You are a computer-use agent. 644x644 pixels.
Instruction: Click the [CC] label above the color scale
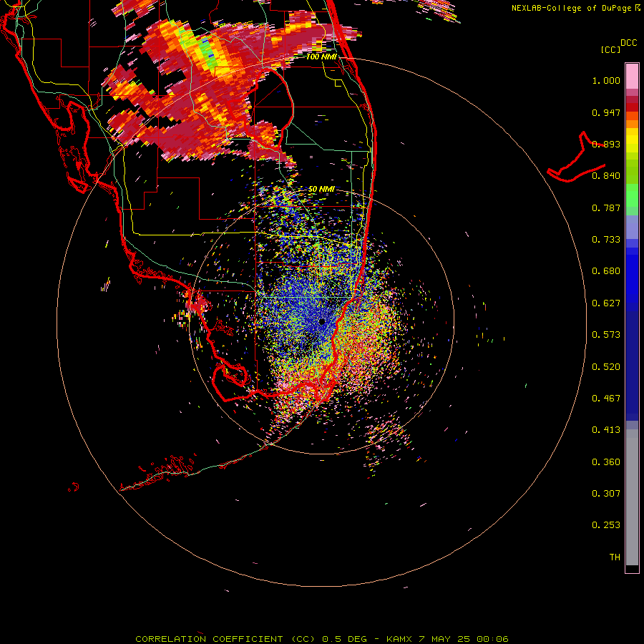[x=610, y=49]
